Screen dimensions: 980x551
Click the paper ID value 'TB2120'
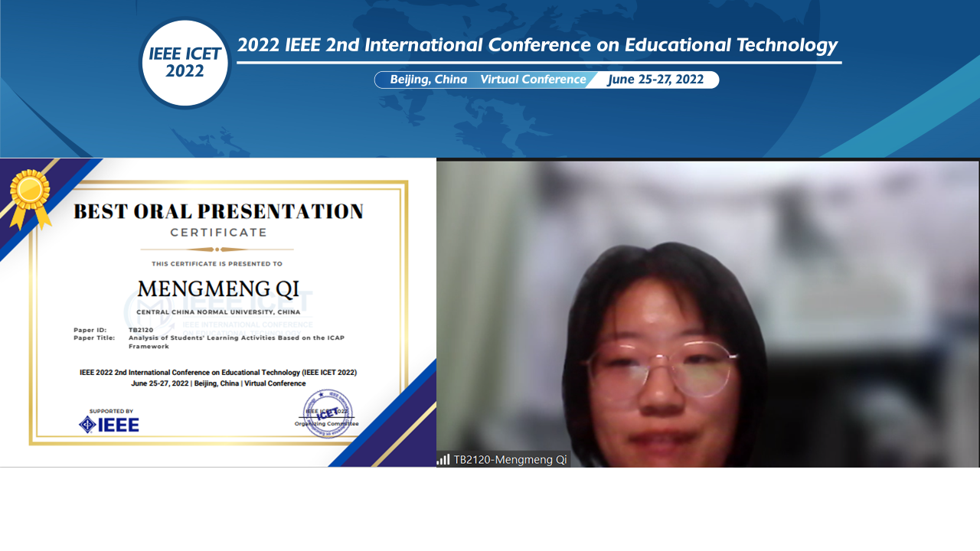pyautogui.click(x=141, y=330)
